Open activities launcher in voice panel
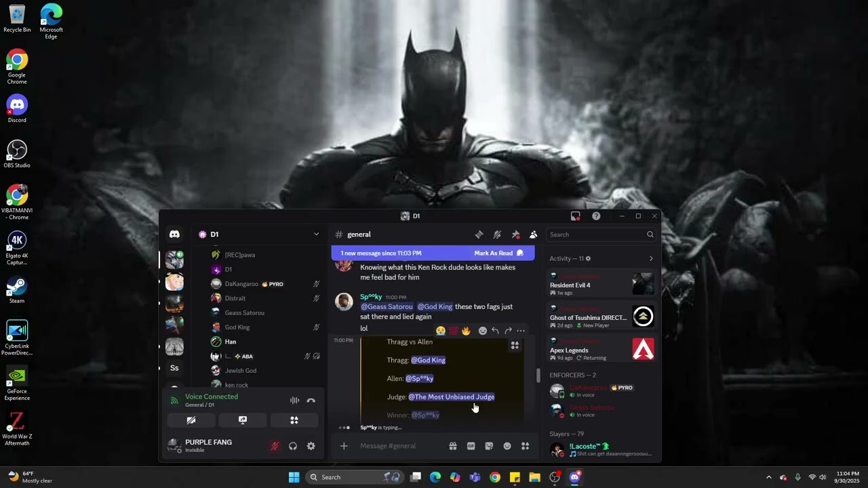 coord(294,420)
